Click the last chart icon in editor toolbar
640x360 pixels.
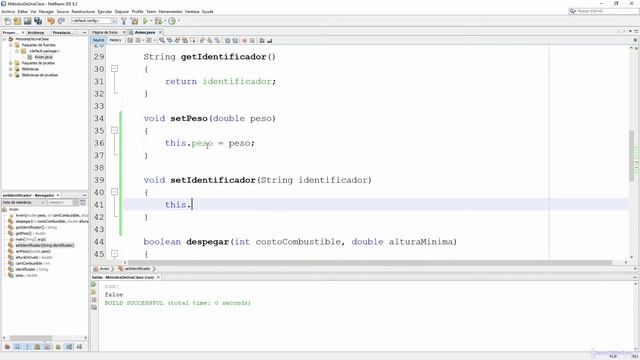tap(269, 40)
